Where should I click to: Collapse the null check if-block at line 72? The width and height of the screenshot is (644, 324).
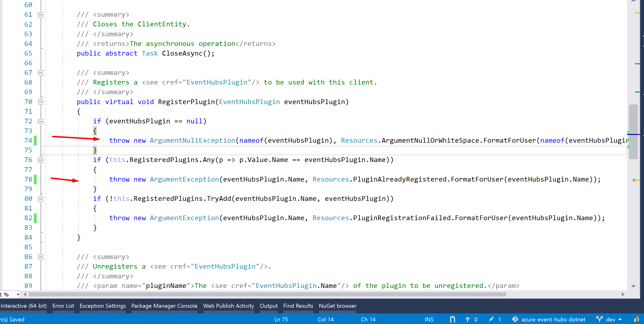(x=40, y=121)
